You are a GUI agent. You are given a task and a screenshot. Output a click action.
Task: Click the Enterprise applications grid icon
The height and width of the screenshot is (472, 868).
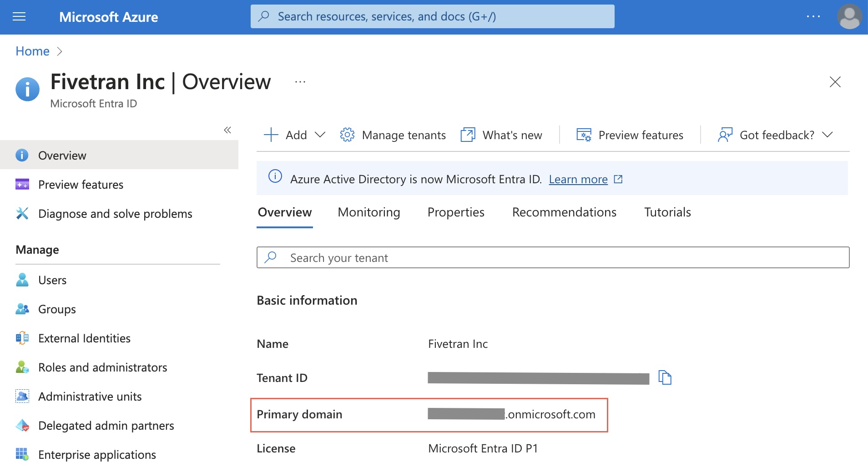pyautogui.click(x=22, y=454)
